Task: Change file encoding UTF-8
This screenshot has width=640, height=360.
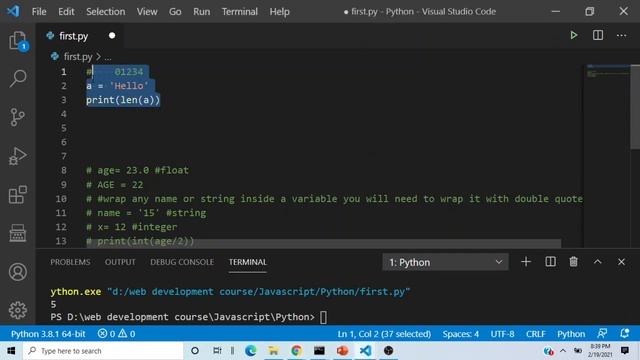Action: [502, 334]
